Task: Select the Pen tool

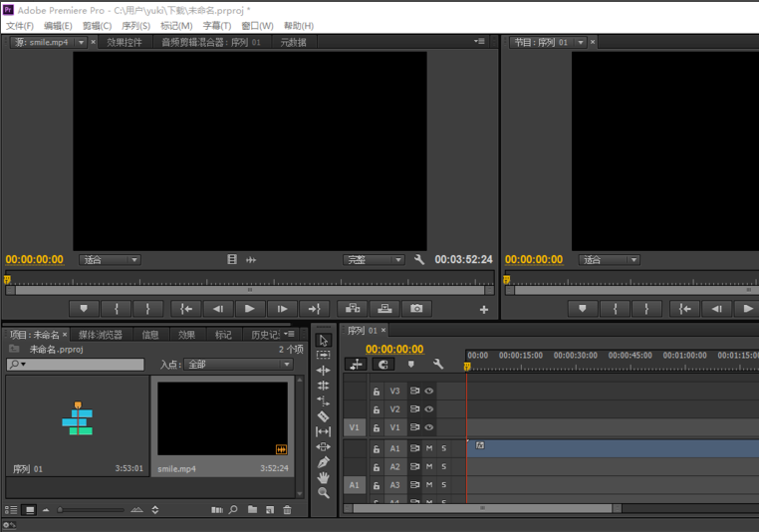Action: coord(323,462)
